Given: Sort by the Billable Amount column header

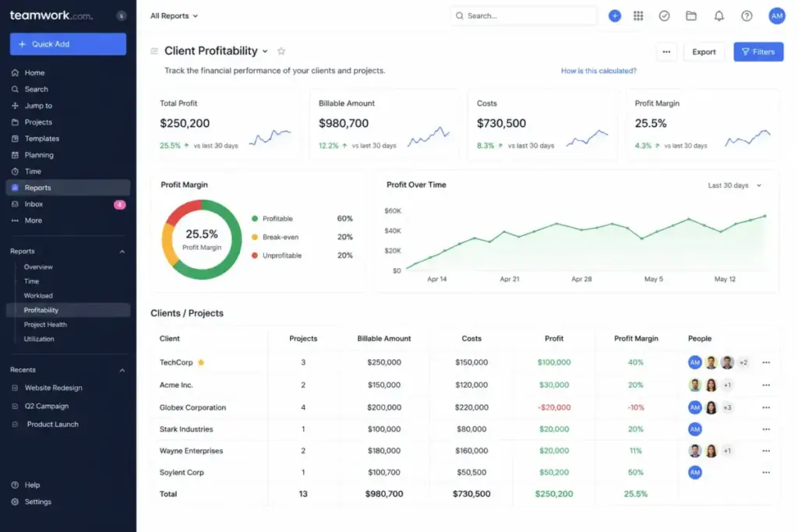Looking at the screenshot, I should pos(383,339).
